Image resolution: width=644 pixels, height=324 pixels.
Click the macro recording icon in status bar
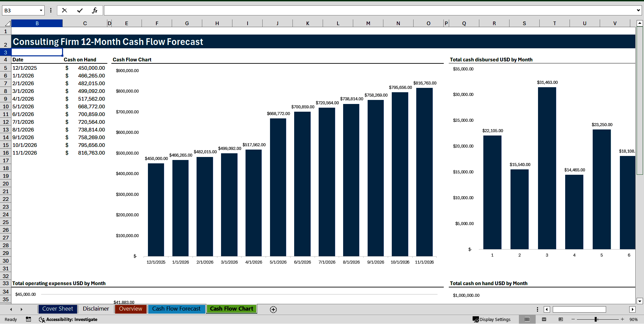click(29, 319)
